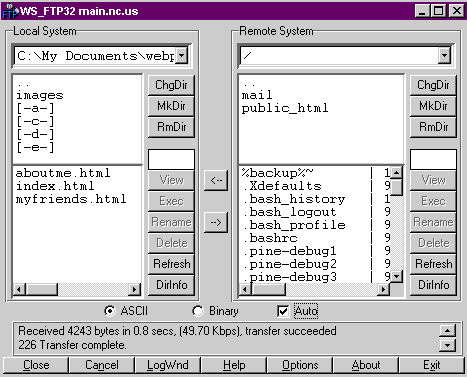Select the images local folder
This screenshot has width=467, height=377.
click(x=40, y=95)
